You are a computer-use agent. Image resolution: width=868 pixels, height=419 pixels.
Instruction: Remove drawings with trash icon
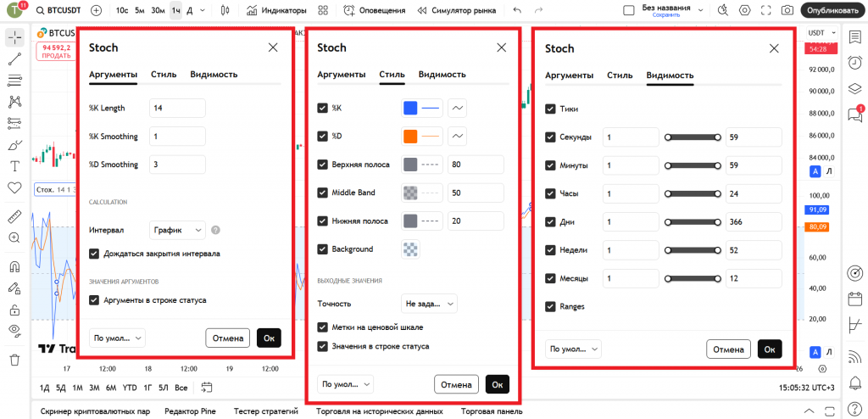pos(15,360)
